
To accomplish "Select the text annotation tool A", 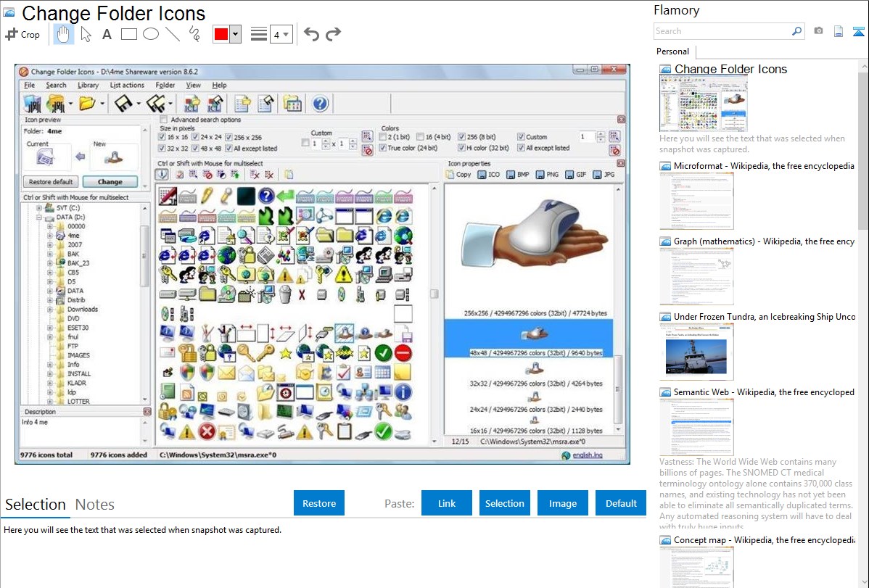I will [107, 34].
